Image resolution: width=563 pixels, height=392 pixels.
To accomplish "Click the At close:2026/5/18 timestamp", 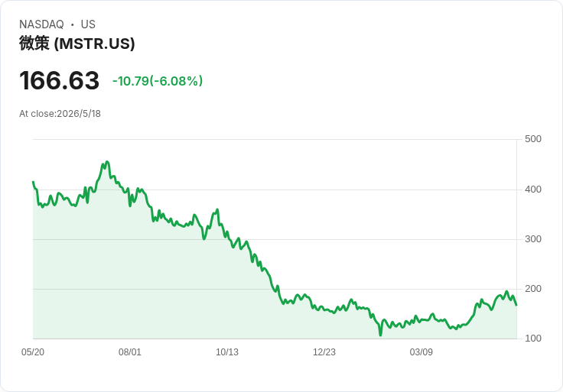I will coord(60,114).
